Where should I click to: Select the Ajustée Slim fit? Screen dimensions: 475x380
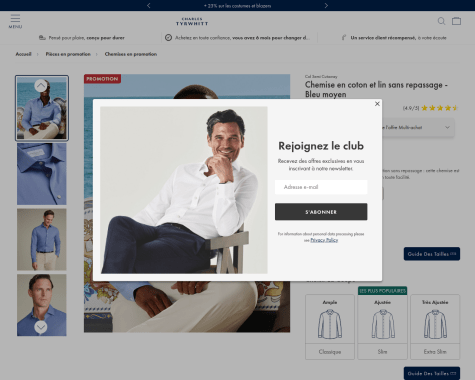point(382,327)
